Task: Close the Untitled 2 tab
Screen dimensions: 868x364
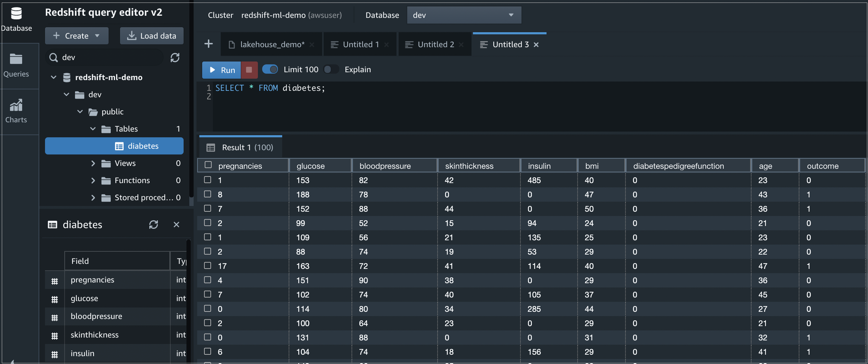Action: coord(461,45)
